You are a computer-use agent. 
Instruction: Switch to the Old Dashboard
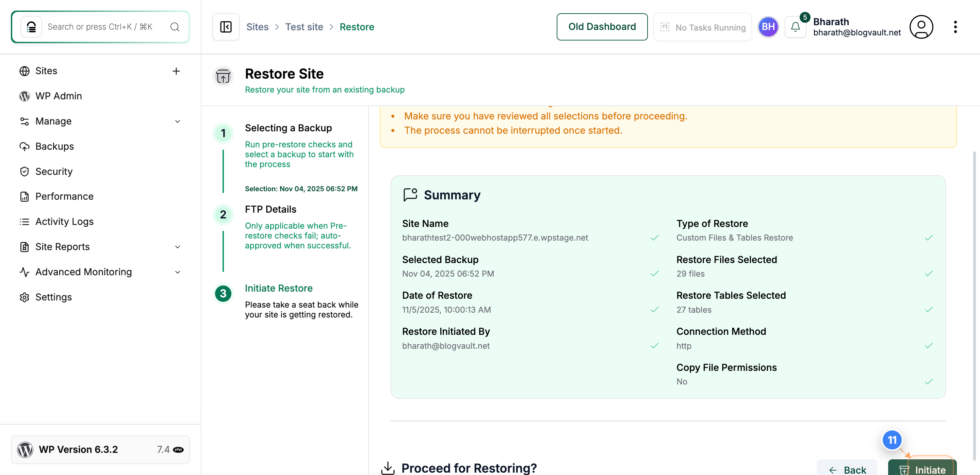pos(602,27)
